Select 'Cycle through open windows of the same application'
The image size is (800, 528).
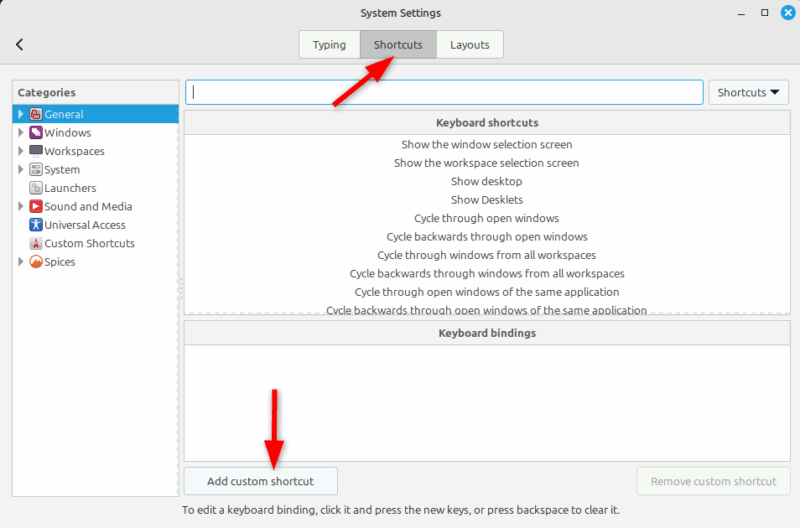coord(487,292)
